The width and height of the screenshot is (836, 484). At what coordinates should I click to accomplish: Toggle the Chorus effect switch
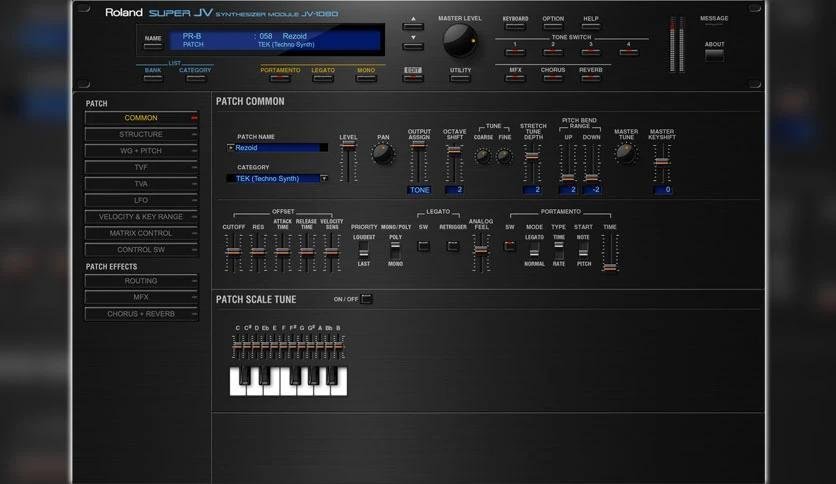(553, 78)
